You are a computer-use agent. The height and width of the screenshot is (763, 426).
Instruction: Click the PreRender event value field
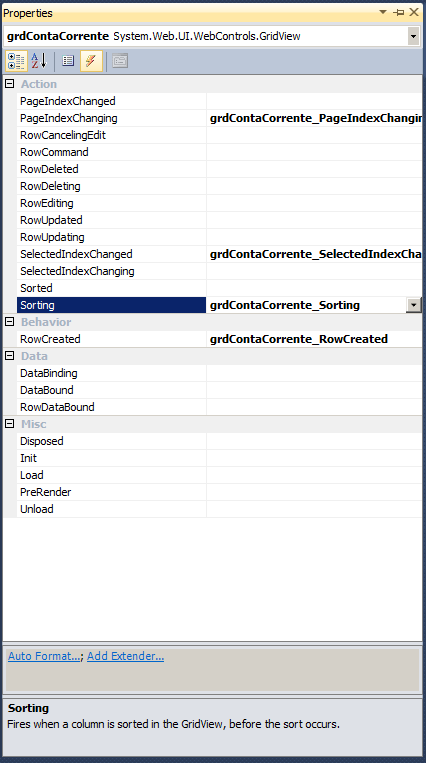click(314, 492)
